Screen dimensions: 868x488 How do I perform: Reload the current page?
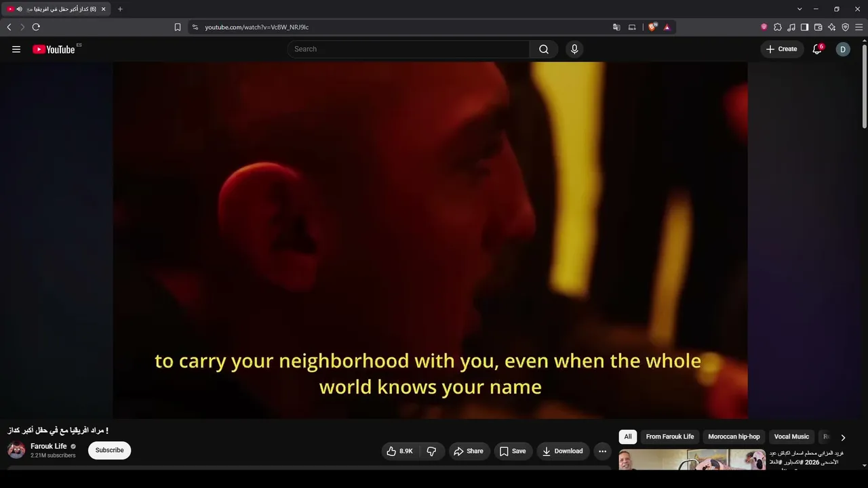(x=36, y=27)
